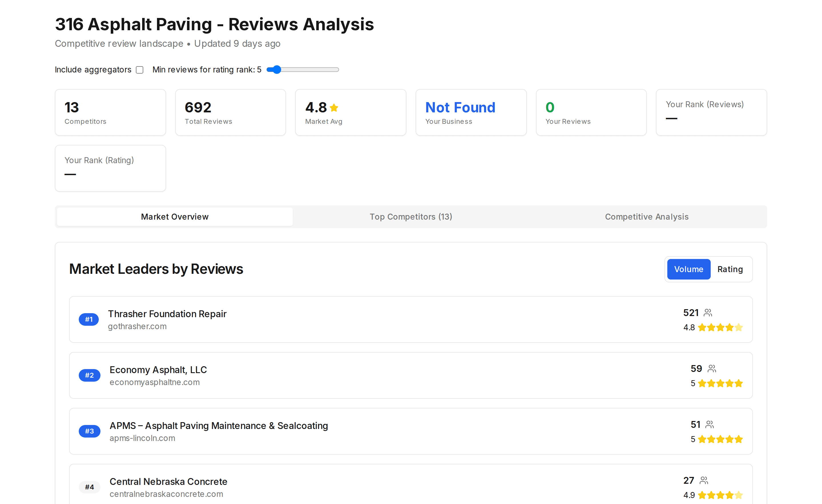
Task: Click the reviewers icon beside 59
Action: [x=712, y=369]
